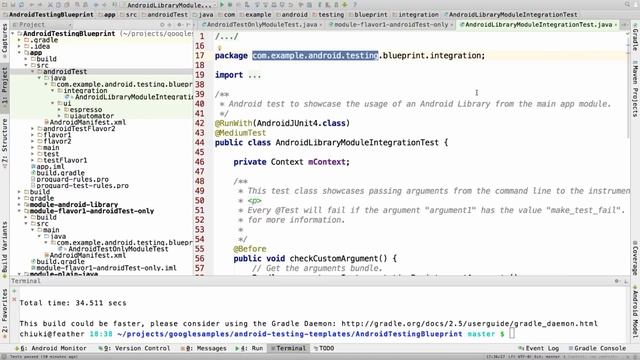
Task: Open a new terminal session with plus icon
Action: (x=14, y=291)
